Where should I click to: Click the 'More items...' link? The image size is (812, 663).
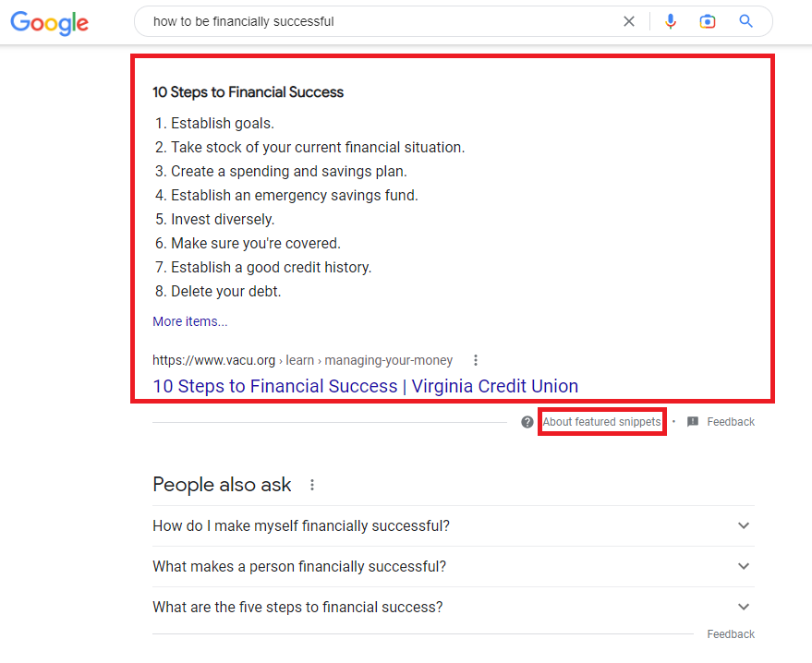tap(189, 320)
